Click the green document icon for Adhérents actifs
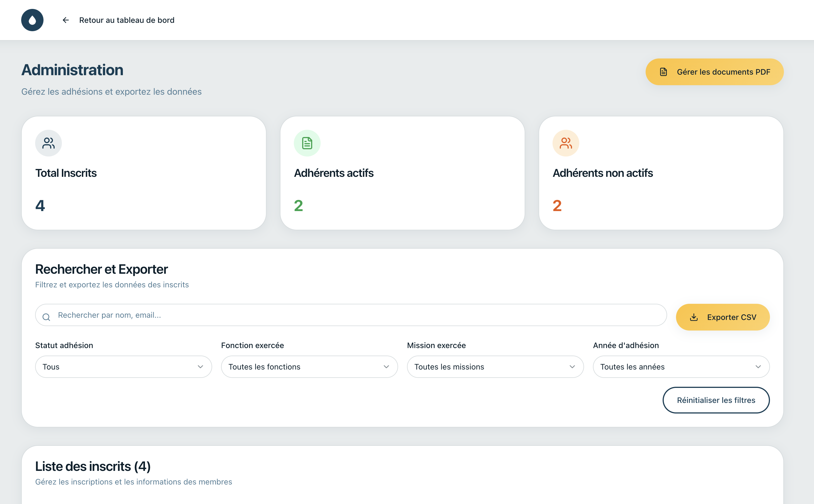814x504 pixels. (x=307, y=143)
